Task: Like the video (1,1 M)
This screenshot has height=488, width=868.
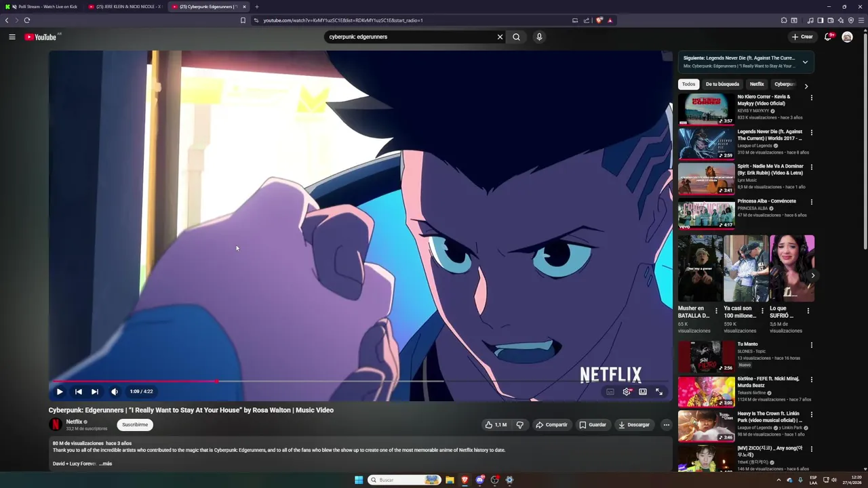Action: coord(496,425)
